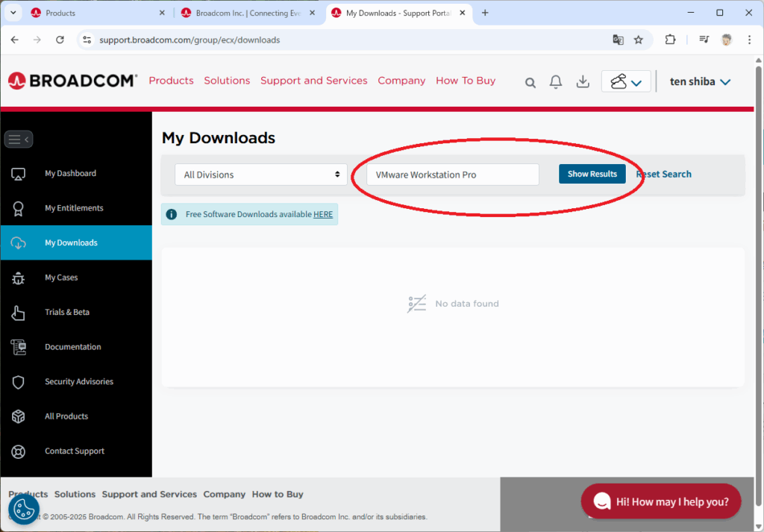
Task: Open the notifications bell icon
Action: coord(556,82)
